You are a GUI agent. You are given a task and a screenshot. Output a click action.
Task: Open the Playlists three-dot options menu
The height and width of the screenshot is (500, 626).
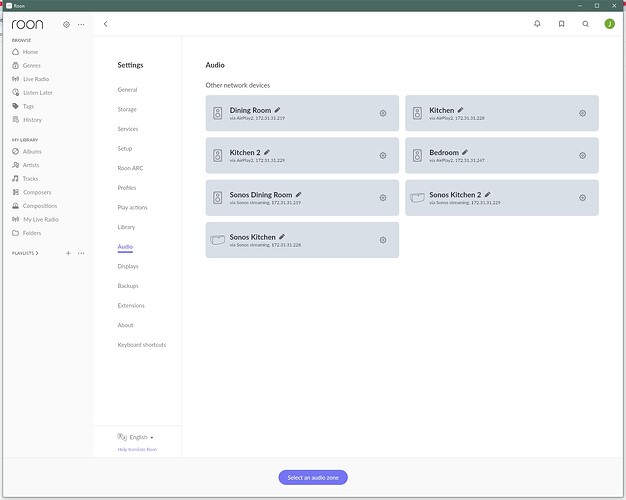pyautogui.click(x=82, y=253)
